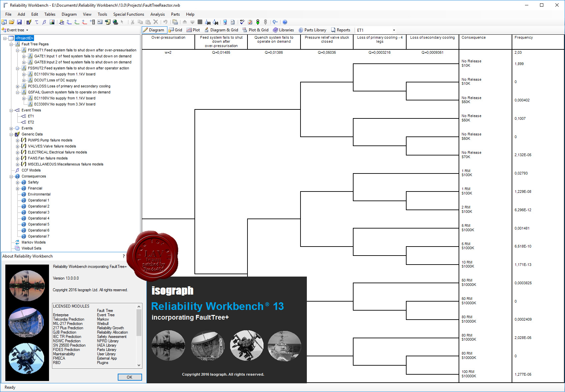This screenshot has height=392, width=565.
Task: Switch to the Grid view tab
Action: 175,30
